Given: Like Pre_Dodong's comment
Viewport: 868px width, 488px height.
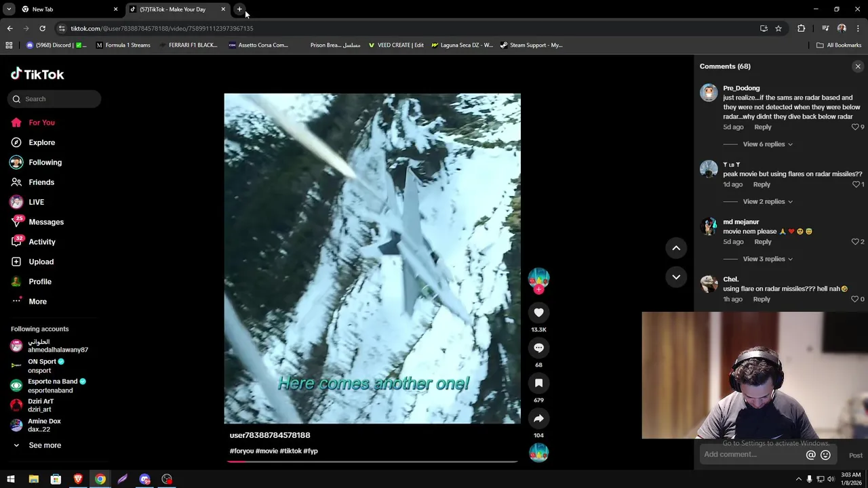Looking at the screenshot, I should (x=855, y=127).
